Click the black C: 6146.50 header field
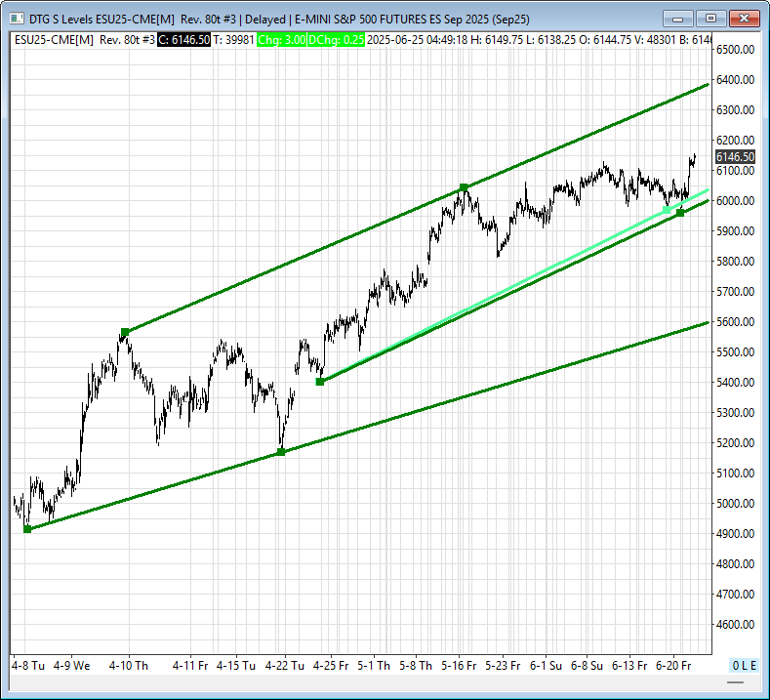 (x=183, y=39)
